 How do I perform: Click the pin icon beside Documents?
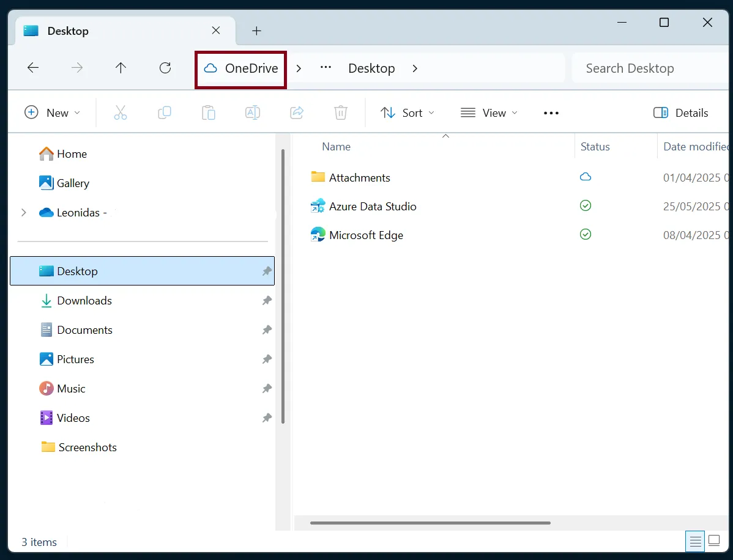pyautogui.click(x=267, y=330)
